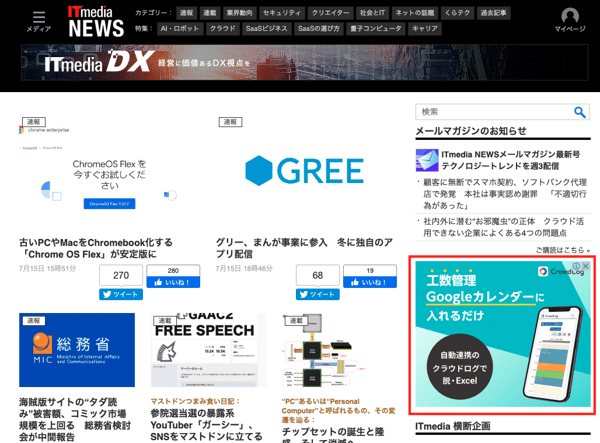The height and width of the screenshot is (443, 600).
Task: Open the マストドンつまみ食い日記 series link
Action: tap(195, 401)
